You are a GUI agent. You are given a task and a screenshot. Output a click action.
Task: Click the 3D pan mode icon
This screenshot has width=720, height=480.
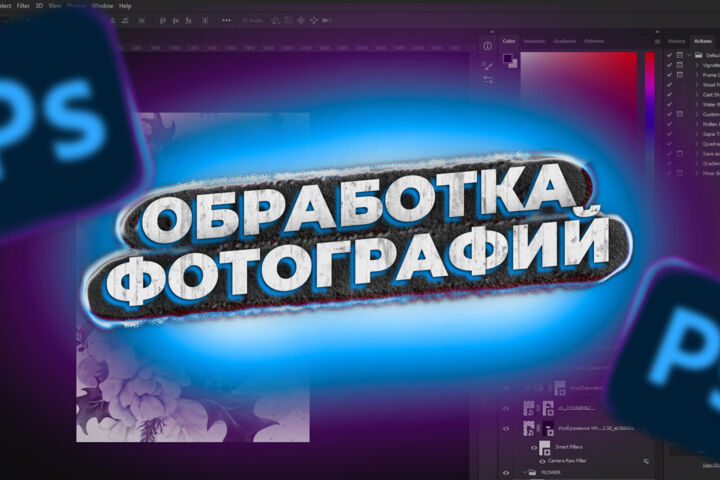301,21
